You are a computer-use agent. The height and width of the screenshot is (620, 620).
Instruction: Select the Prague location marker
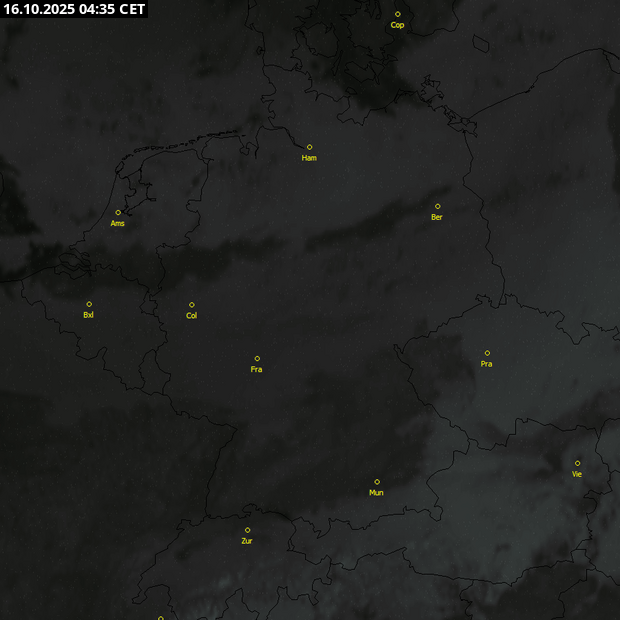(x=487, y=353)
